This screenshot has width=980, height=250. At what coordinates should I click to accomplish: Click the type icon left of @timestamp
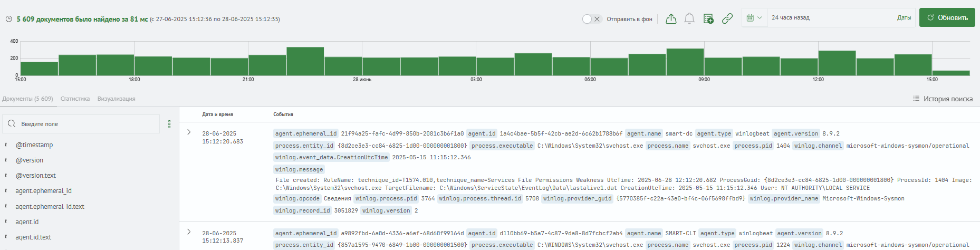point(6,145)
